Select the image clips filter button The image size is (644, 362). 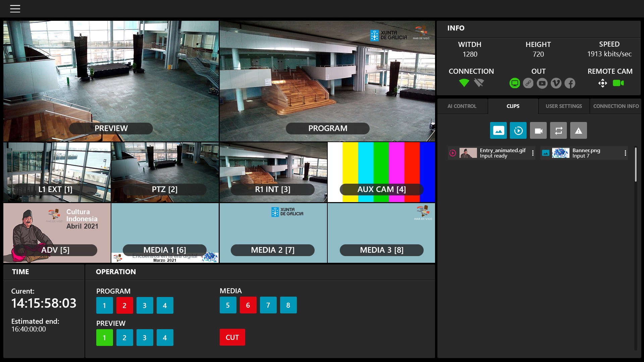click(498, 131)
